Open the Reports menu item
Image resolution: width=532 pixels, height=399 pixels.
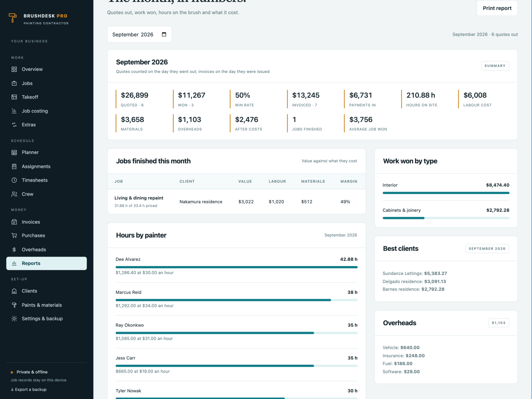[x=47, y=263]
